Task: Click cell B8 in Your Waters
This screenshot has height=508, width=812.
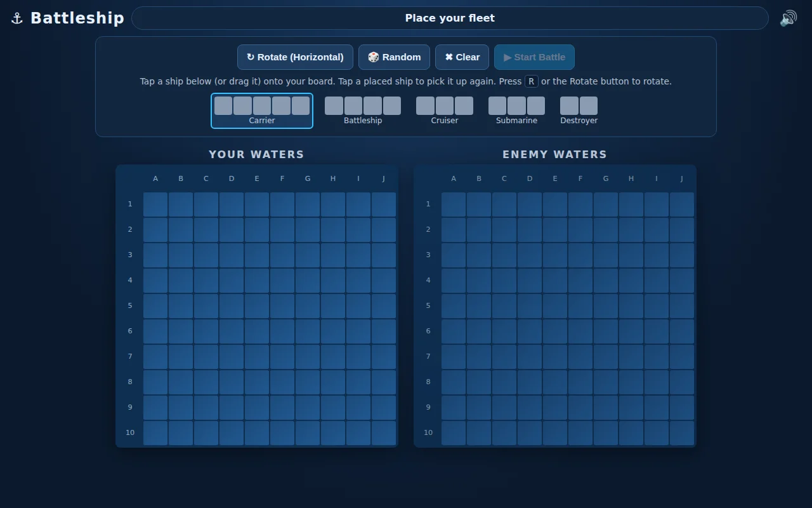Action: (181, 382)
